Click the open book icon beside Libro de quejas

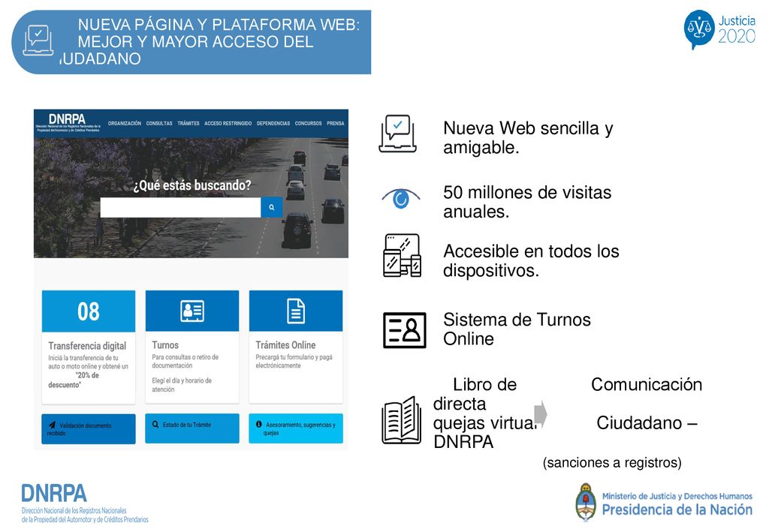click(402, 420)
